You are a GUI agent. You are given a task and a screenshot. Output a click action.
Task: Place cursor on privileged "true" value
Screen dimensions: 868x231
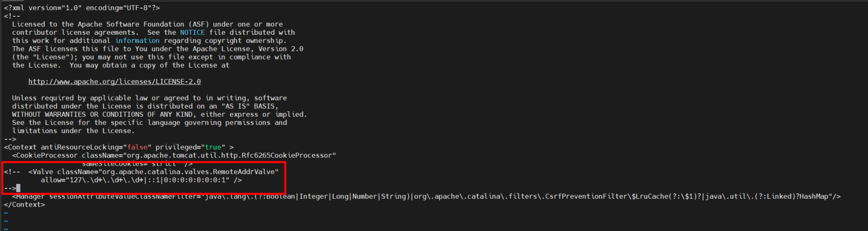click(213, 147)
